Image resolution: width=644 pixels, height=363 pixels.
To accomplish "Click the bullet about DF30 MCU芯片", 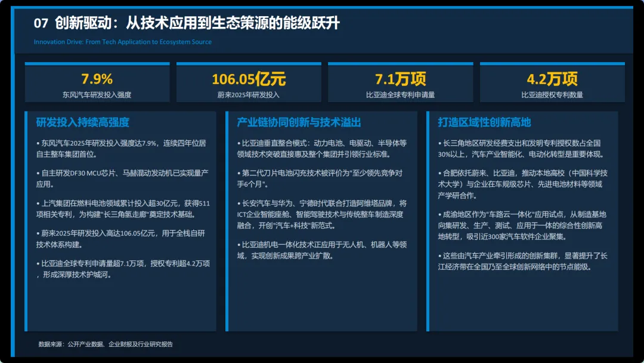I will pyautogui.click(x=122, y=179).
